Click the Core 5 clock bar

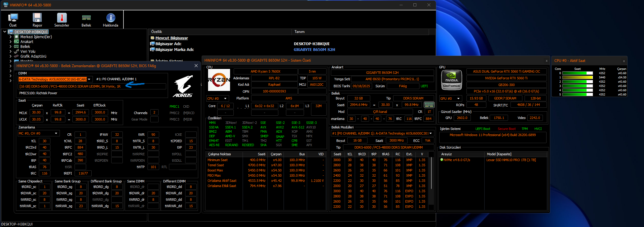tap(577, 95)
